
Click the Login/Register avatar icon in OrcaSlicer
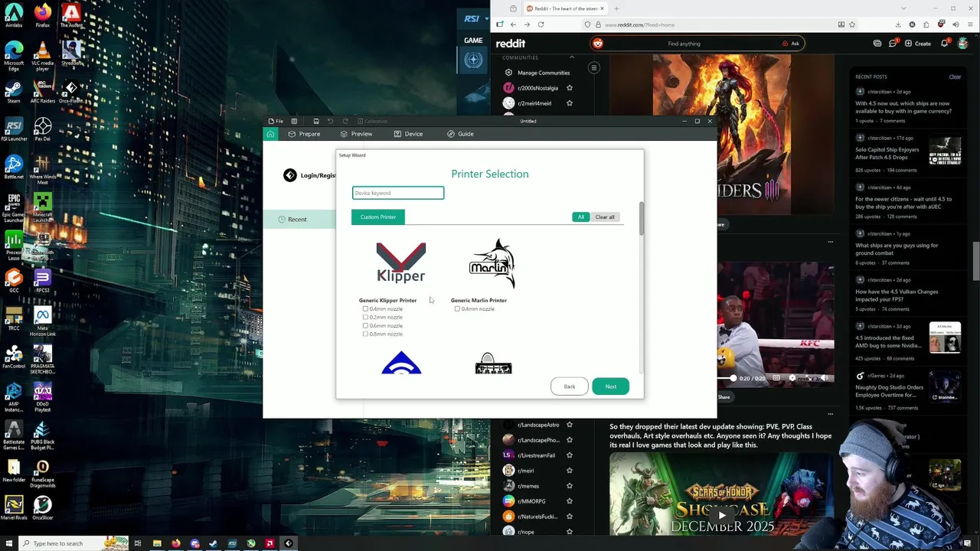(x=289, y=175)
